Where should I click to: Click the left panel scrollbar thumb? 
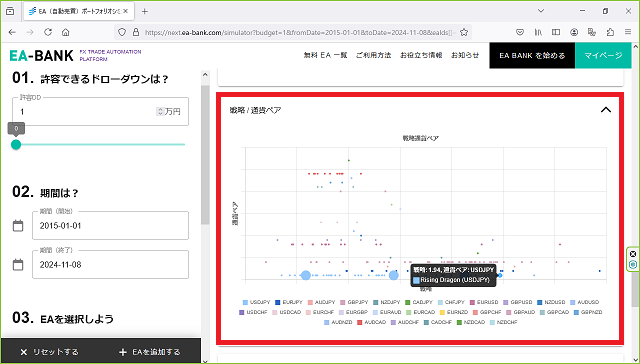205,154
